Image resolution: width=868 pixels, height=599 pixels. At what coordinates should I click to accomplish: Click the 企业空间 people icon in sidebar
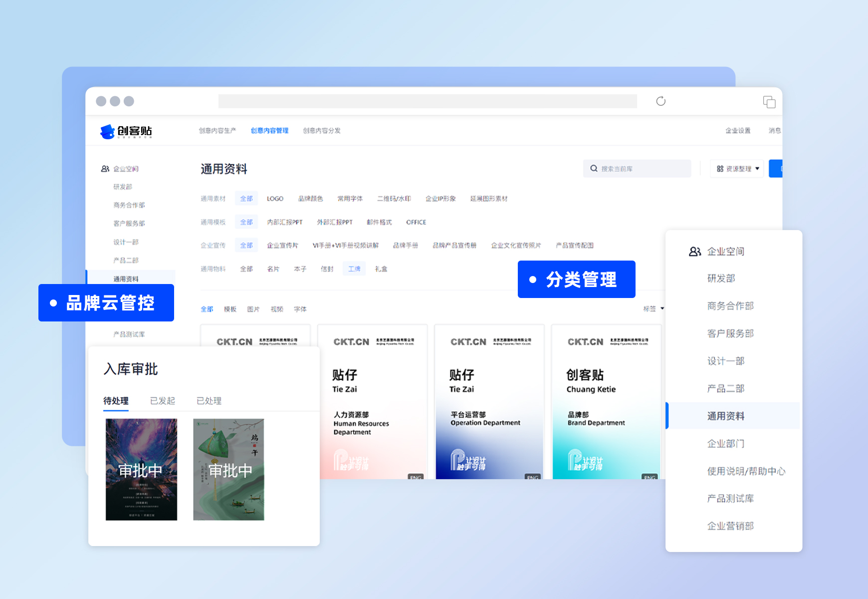point(105,169)
